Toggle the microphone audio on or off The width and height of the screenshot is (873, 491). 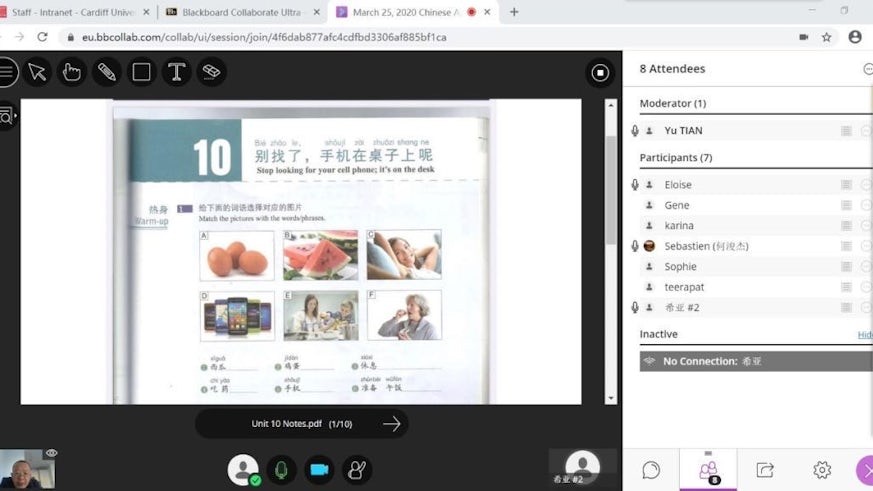tap(281, 469)
